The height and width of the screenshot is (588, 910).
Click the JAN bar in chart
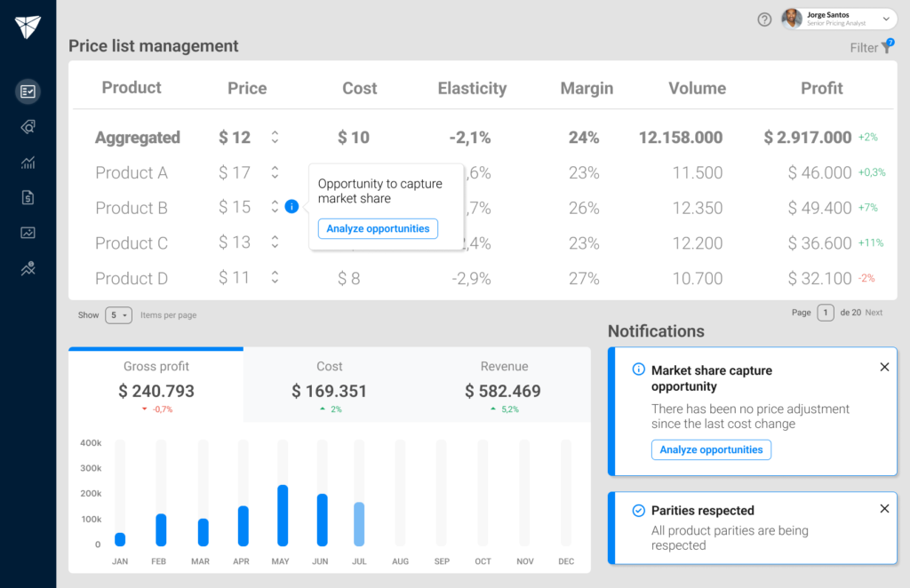point(120,539)
